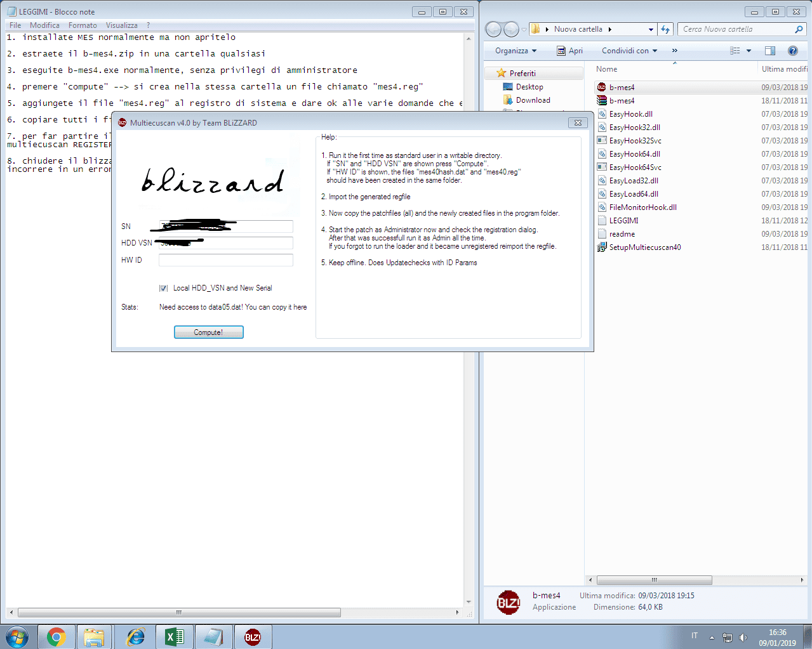The width and height of the screenshot is (812, 649).
Task: Select the EasyHook32.dll file
Action: (634, 128)
